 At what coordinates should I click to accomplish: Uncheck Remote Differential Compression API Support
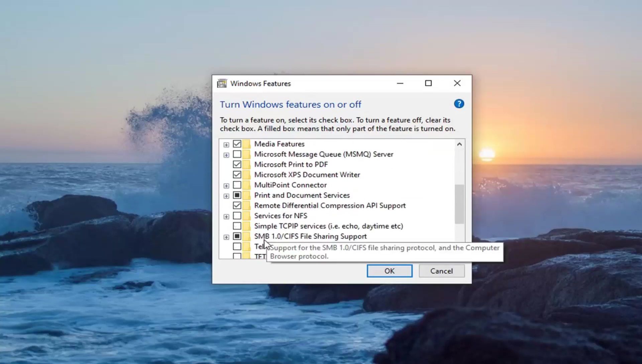(x=237, y=205)
